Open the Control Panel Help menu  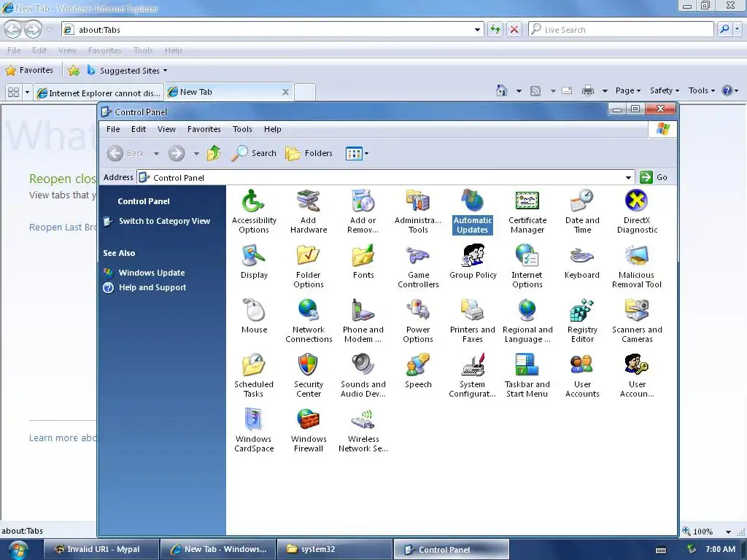273,129
